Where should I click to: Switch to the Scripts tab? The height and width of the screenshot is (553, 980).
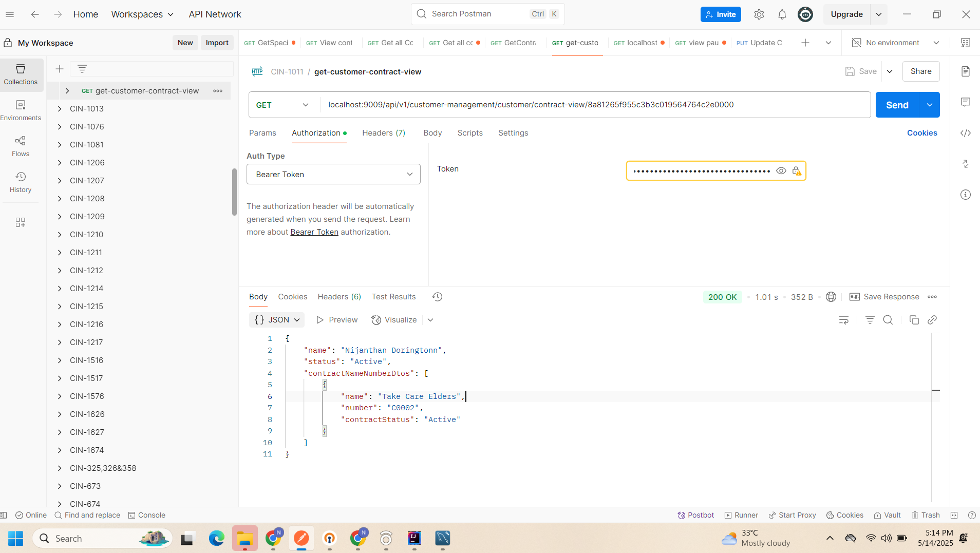coord(470,133)
